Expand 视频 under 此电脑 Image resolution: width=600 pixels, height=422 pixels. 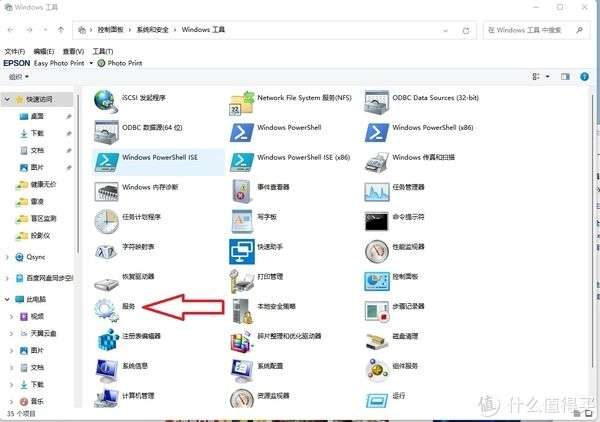(x=11, y=316)
